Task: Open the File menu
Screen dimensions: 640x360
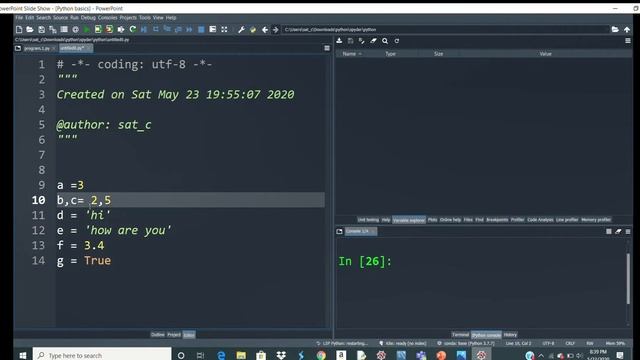Action: [19, 18]
